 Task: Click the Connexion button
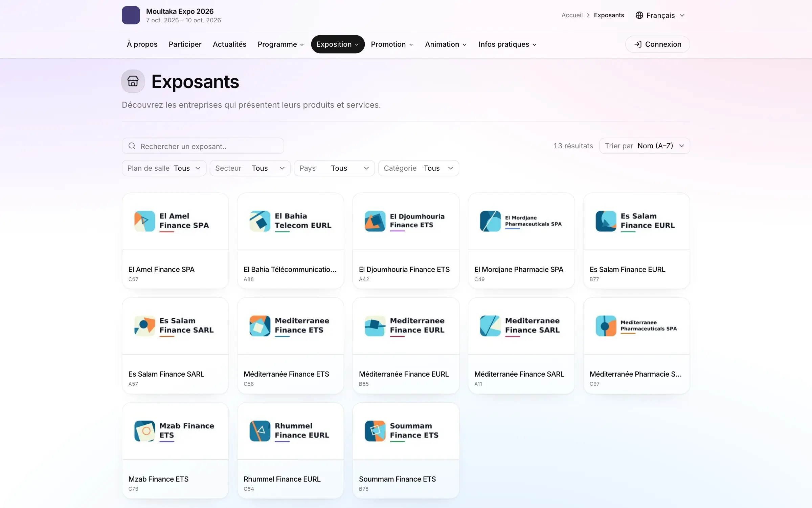(x=657, y=44)
